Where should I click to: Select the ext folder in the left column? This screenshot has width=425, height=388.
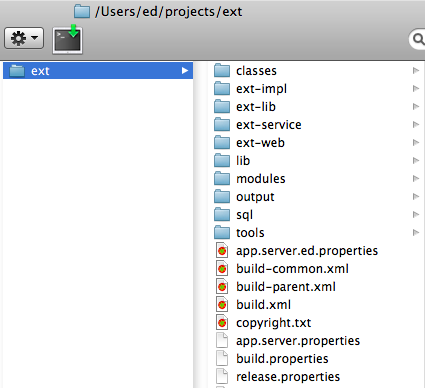pos(98,71)
